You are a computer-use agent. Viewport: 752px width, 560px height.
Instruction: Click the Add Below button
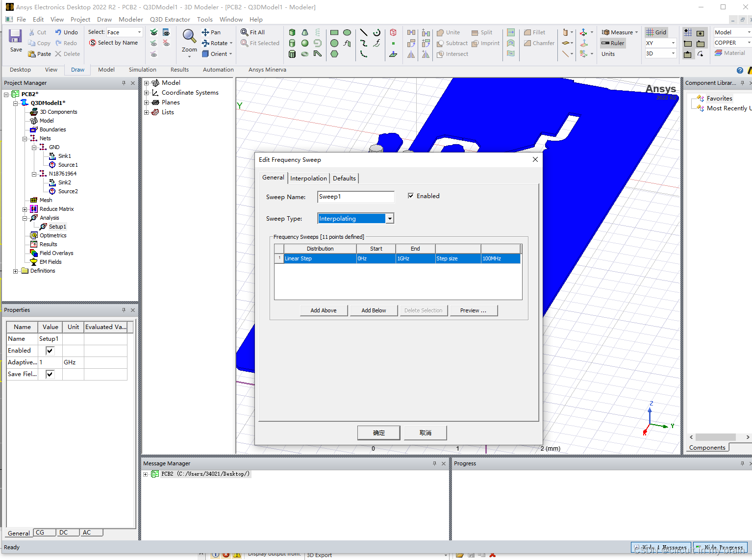[374, 310]
